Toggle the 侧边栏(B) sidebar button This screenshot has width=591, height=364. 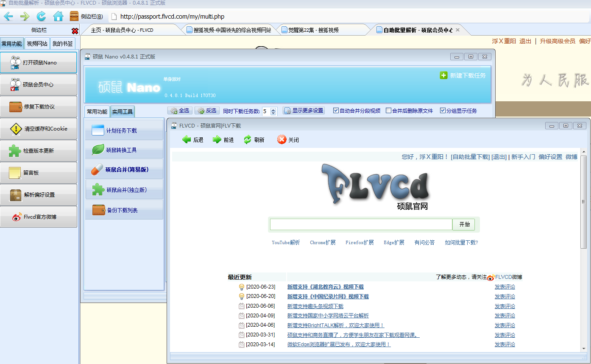[x=86, y=17]
